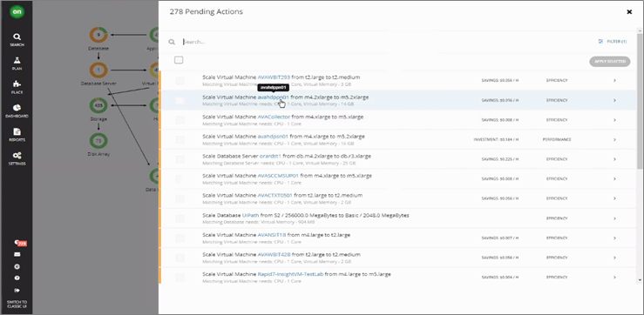644x315 pixels.
Task: Expand details chevron for avahdpsn01 row
Action: pyautogui.click(x=614, y=139)
